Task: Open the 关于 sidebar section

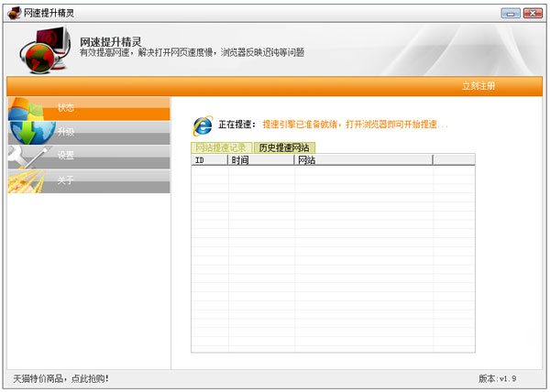Action: pos(89,180)
